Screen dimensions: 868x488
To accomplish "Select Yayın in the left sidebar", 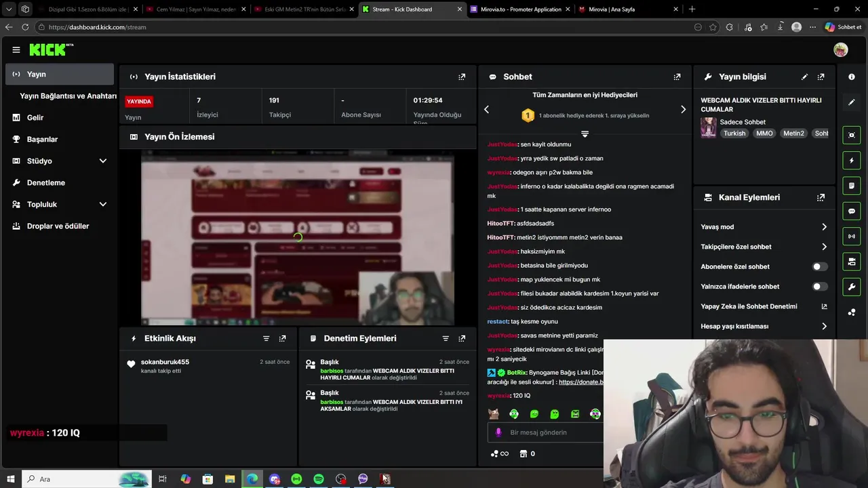I will point(60,74).
